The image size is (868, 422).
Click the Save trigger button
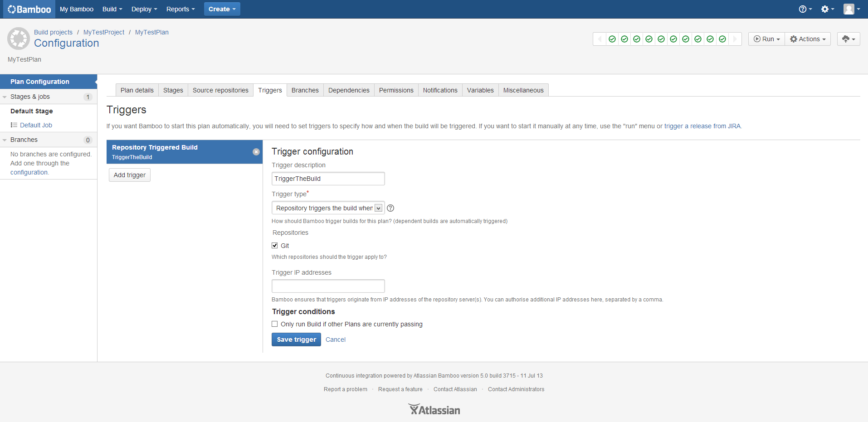click(x=296, y=340)
